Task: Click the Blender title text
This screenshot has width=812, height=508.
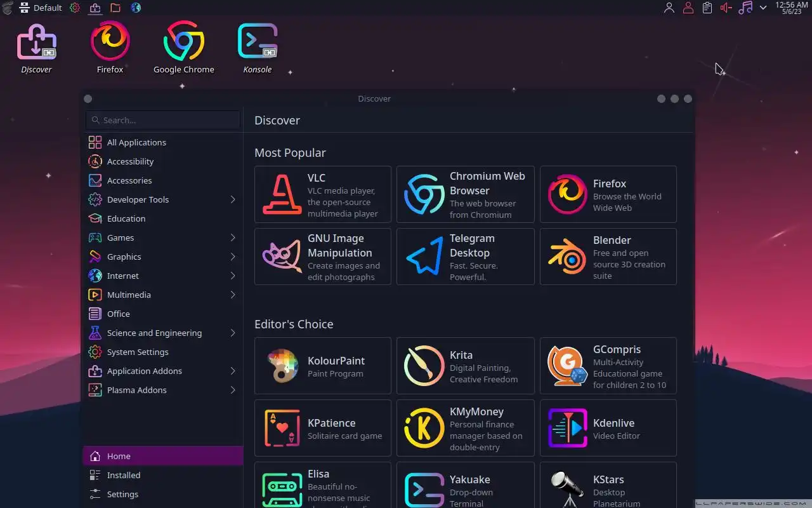Action: (x=612, y=240)
